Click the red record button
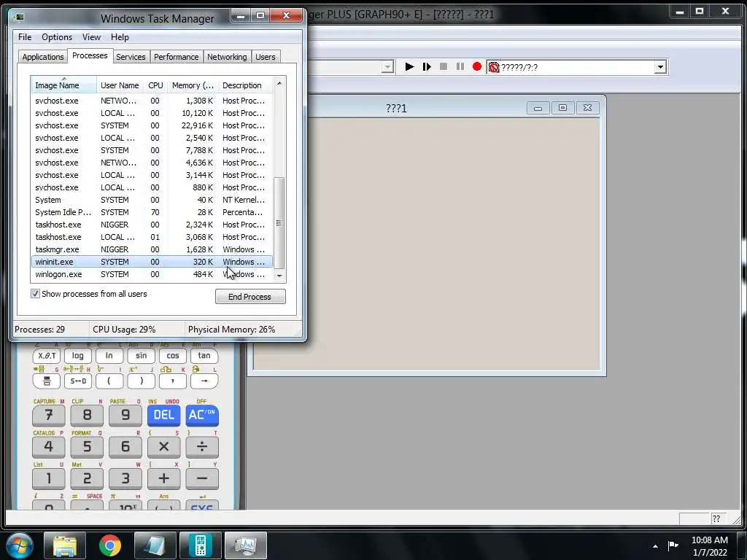Image resolution: width=747 pixels, height=560 pixels. [x=477, y=66]
